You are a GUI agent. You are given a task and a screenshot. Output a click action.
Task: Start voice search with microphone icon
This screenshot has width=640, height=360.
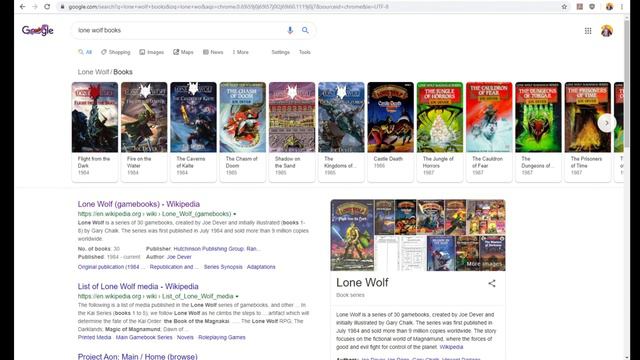290,30
